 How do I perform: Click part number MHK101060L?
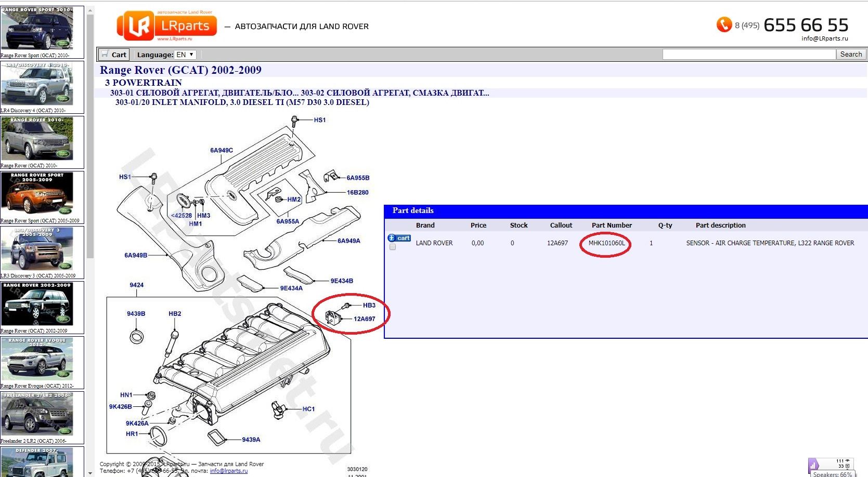click(x=606, y=243)
